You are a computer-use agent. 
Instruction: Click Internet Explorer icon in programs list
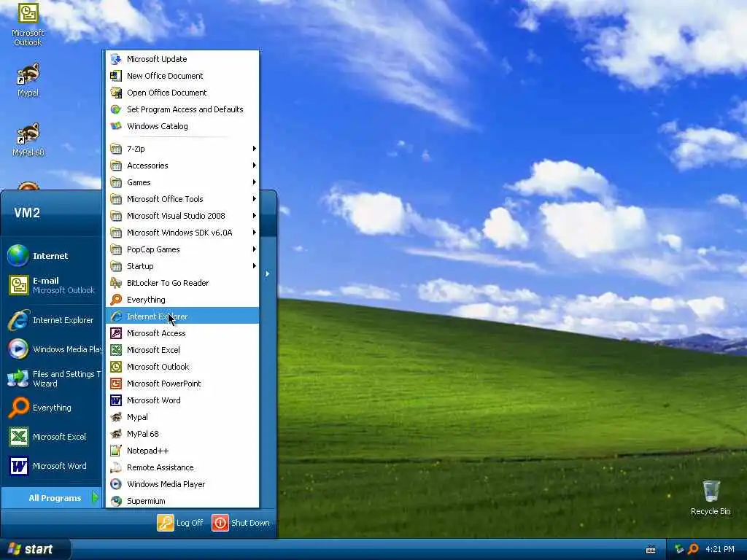click(x=116, y=316)
